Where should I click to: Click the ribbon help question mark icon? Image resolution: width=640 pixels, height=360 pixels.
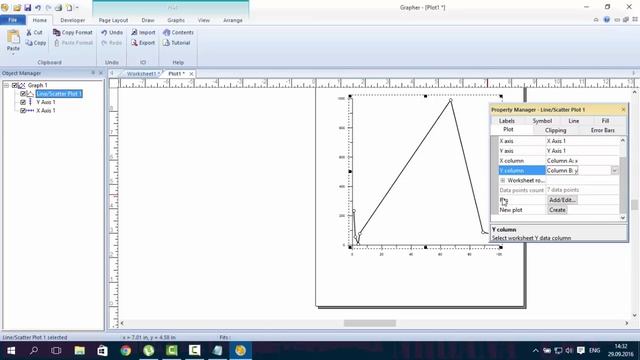607,20
